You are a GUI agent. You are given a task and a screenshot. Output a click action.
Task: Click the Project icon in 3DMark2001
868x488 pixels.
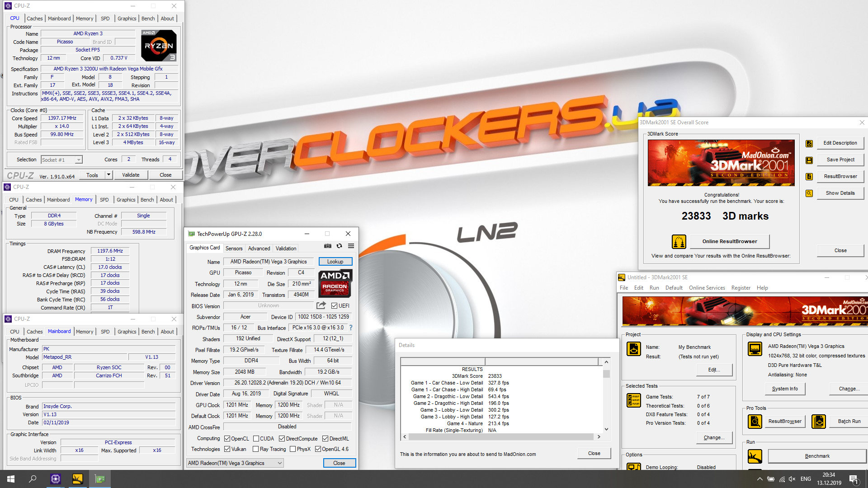pyautogui.click(x=634, y=349)
